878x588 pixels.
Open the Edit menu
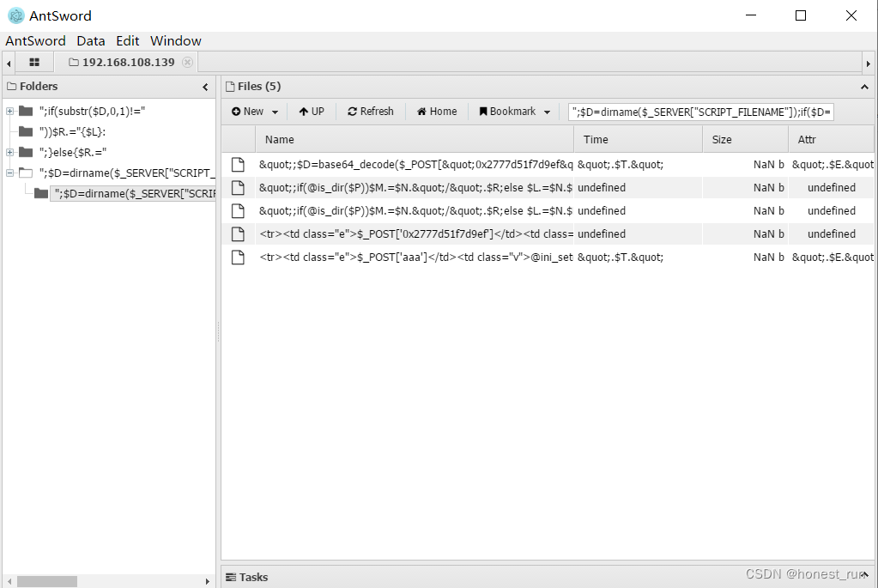point(128,41)
